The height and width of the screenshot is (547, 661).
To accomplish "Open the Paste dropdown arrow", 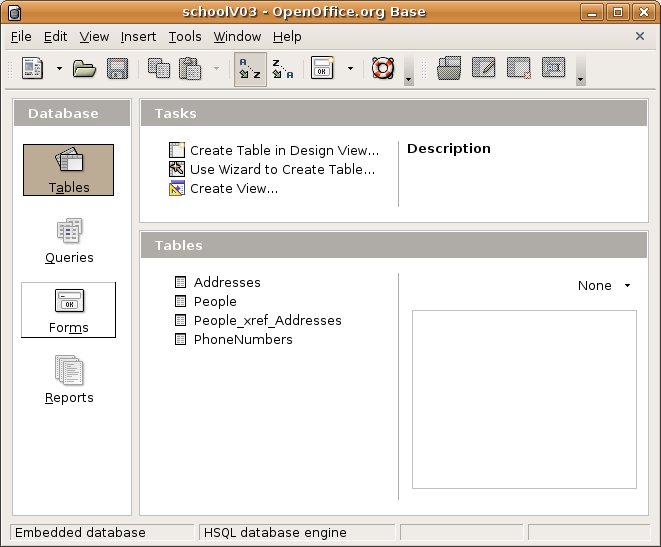I will pos(216,68).
